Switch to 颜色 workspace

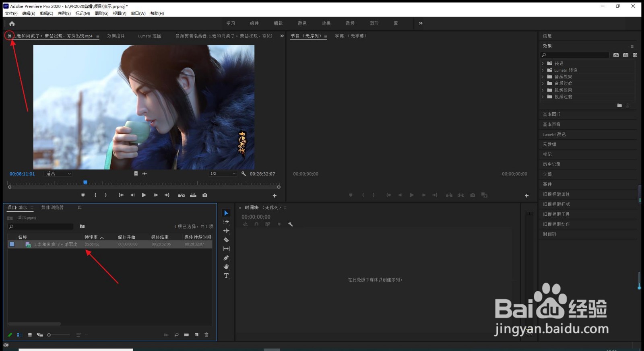pyautogui.click(x=302, y=23)
